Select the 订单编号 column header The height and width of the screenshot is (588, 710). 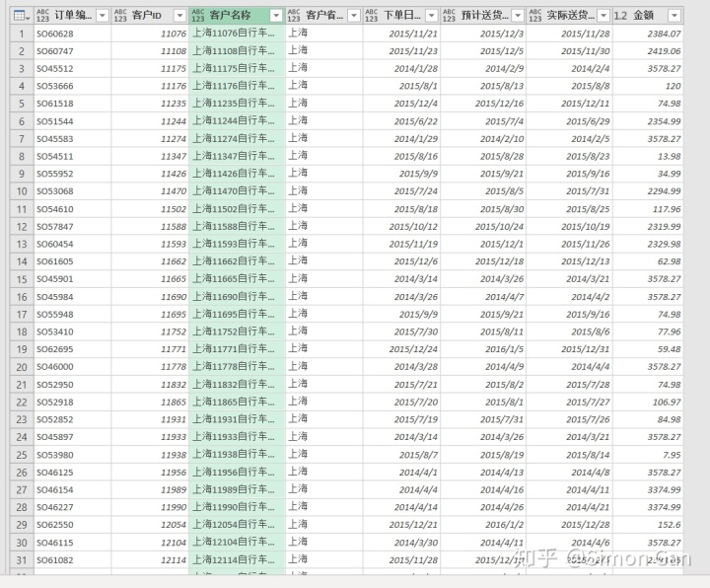coord(73,16)
